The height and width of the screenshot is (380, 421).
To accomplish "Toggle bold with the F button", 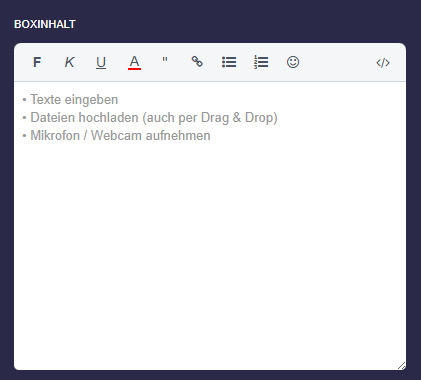I will pyautogui.click(x=37, y=62).
